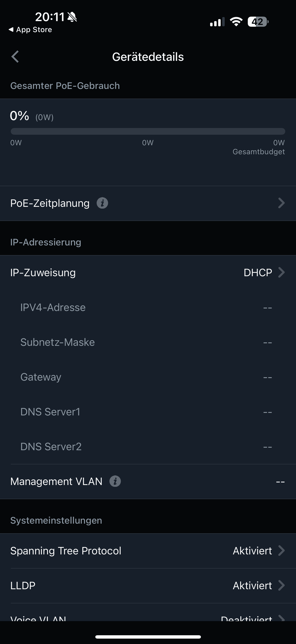Return to App Store via back link
296x644 pixels.
click(x=30, y=29)
